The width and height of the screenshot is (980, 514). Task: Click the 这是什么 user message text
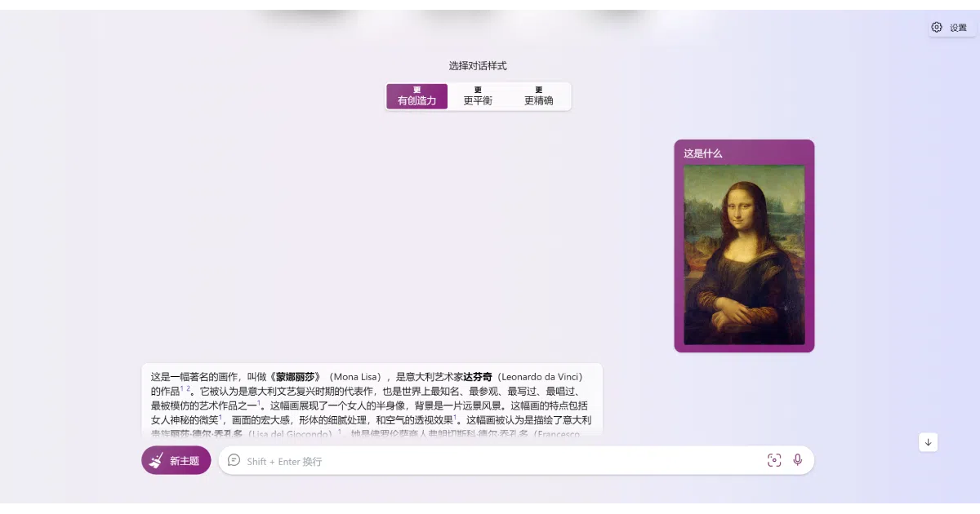click(703, 153)
